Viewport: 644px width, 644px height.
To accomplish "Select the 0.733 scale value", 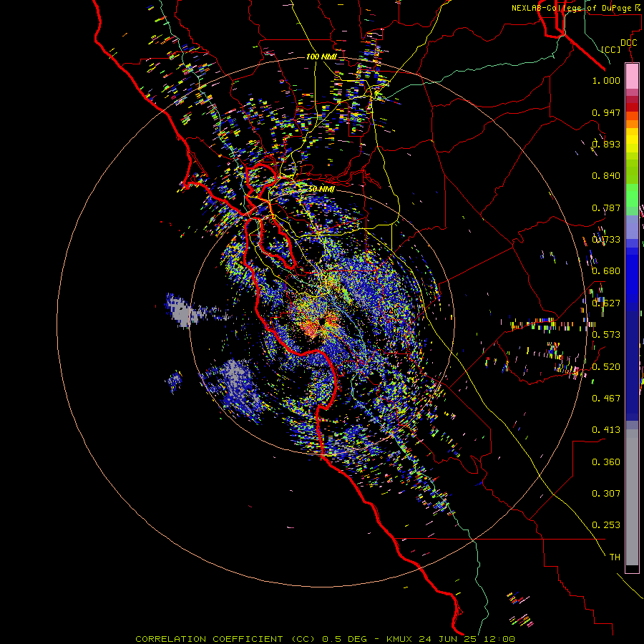I will [x=606, y=240].
